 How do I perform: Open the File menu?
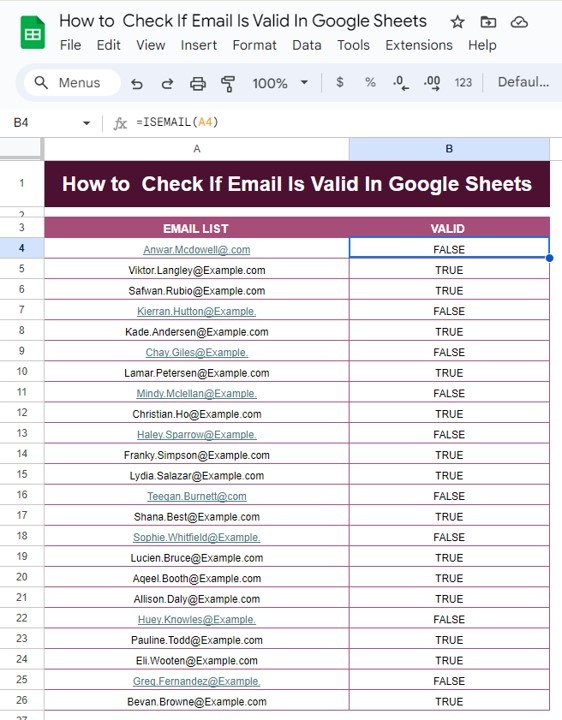[70, 45]
